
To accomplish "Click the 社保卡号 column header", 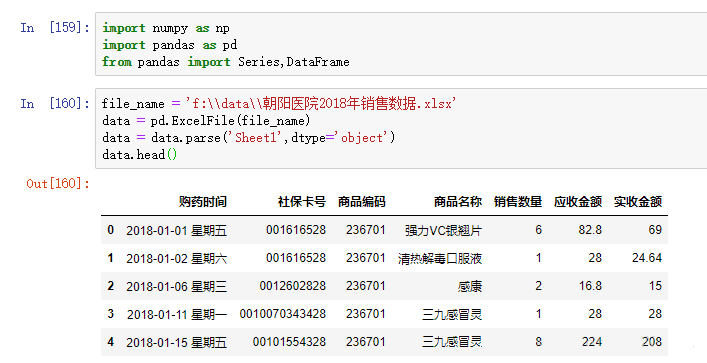I will pos(302,202).
